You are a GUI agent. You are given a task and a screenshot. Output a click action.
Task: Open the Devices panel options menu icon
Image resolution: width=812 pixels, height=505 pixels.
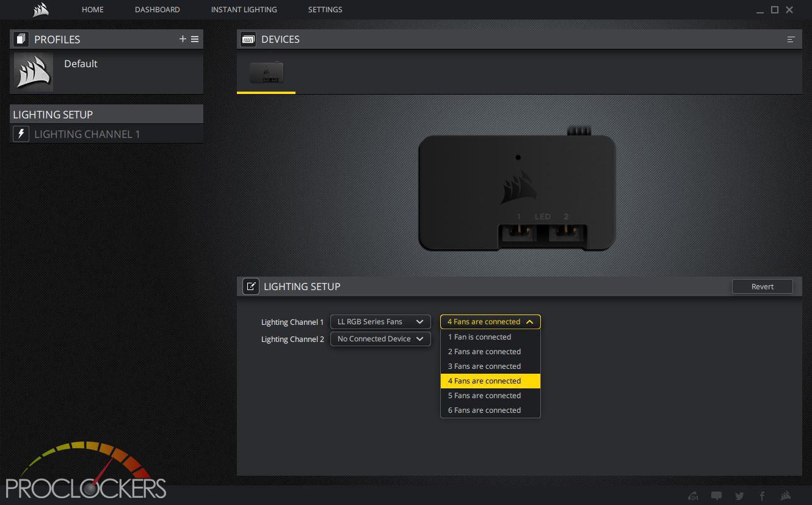pyautogui.click(x=791, y=39)
